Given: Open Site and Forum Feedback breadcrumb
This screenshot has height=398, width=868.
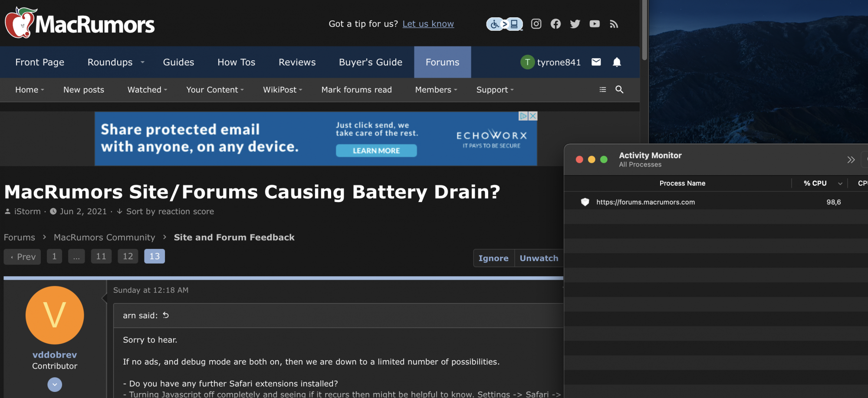Looking at the screenshot, I should click(x=234, y=238).
